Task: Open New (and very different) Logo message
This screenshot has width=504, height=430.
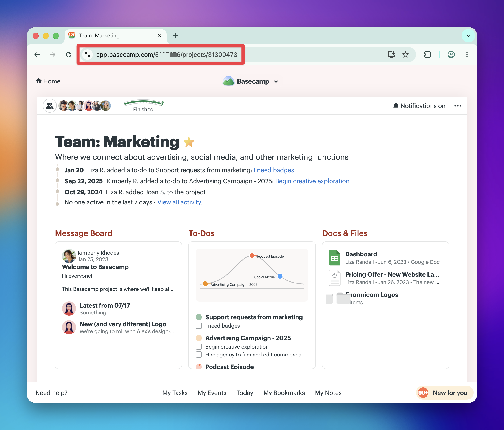Action: pos(123,324)
